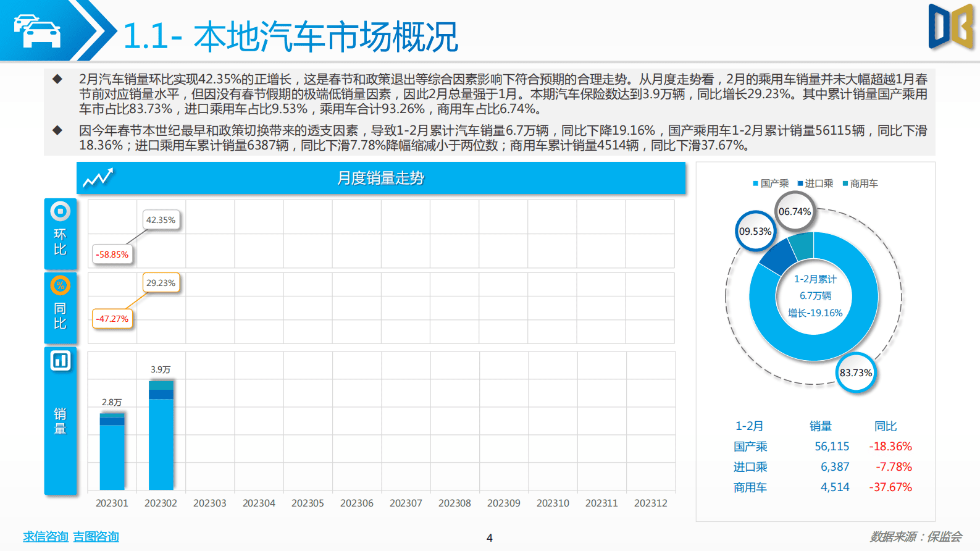Click the 3.9万 bar label
This screenshot has width=980, height=551.
pyautogui.click(x=161, y=369)
